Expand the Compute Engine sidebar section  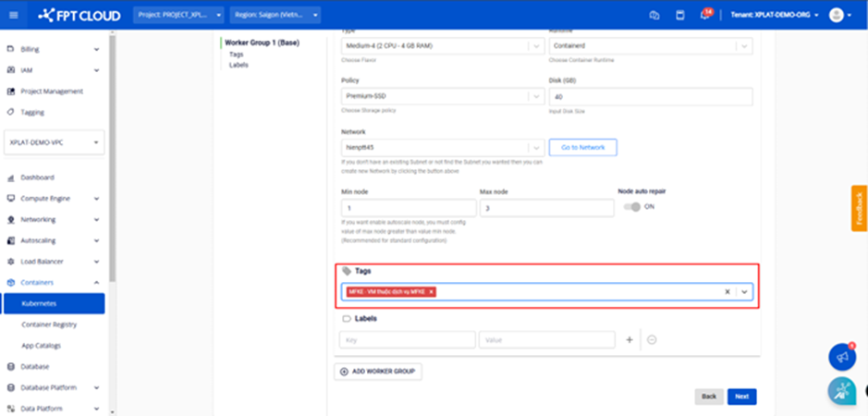point(54,198)
